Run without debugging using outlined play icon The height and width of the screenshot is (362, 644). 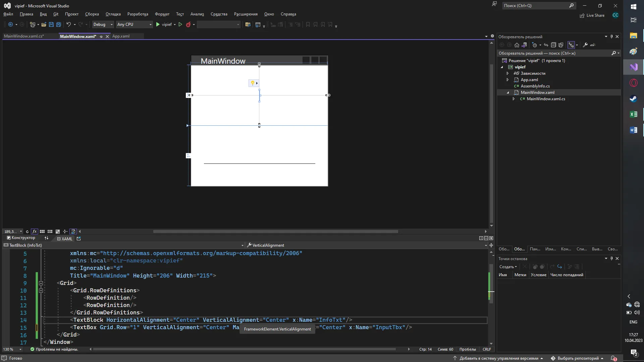coord(180,24)
